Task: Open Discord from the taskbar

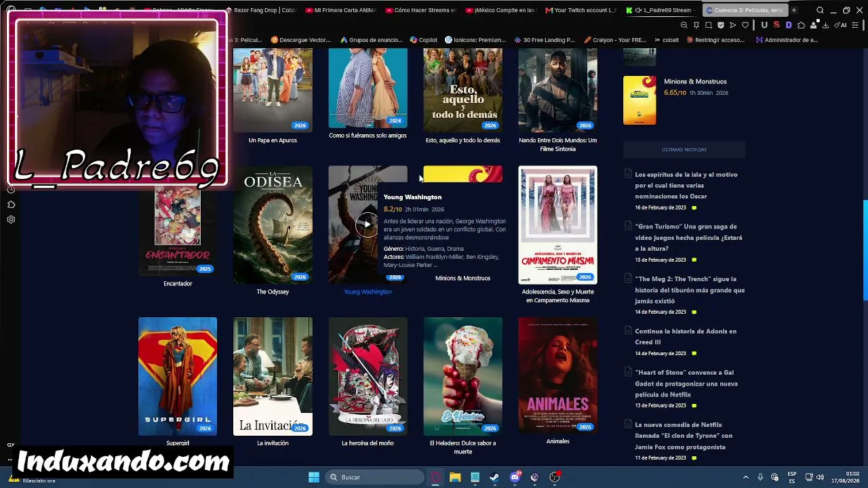Action: click(515, 477)
